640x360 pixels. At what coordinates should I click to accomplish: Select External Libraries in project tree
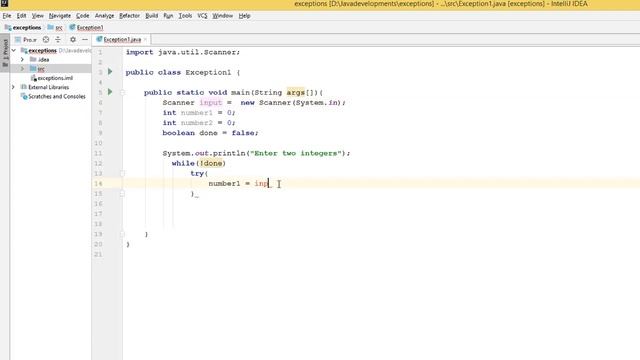pyautogui.click(x=45, y=87)
